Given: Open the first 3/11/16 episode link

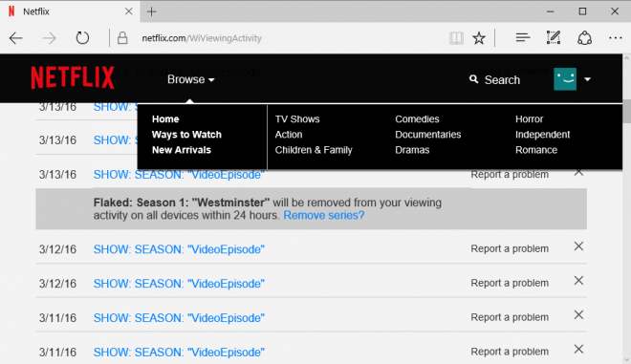Looking at the screenshot, I should pyautogui.click(x=179, y=318).
